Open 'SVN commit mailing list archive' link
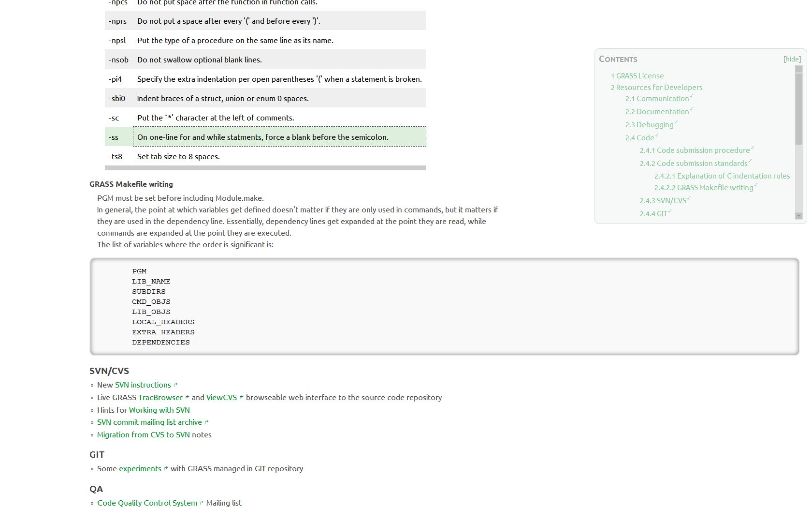Screen dimensions: 812x508 pos(149,422)
